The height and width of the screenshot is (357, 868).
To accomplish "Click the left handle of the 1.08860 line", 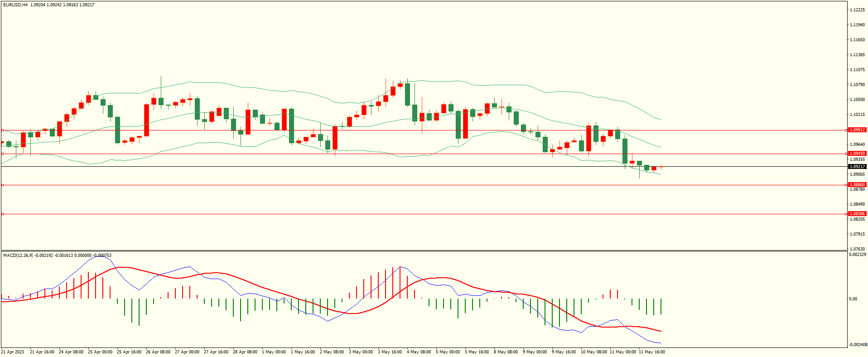I will (x=2, y=185).
